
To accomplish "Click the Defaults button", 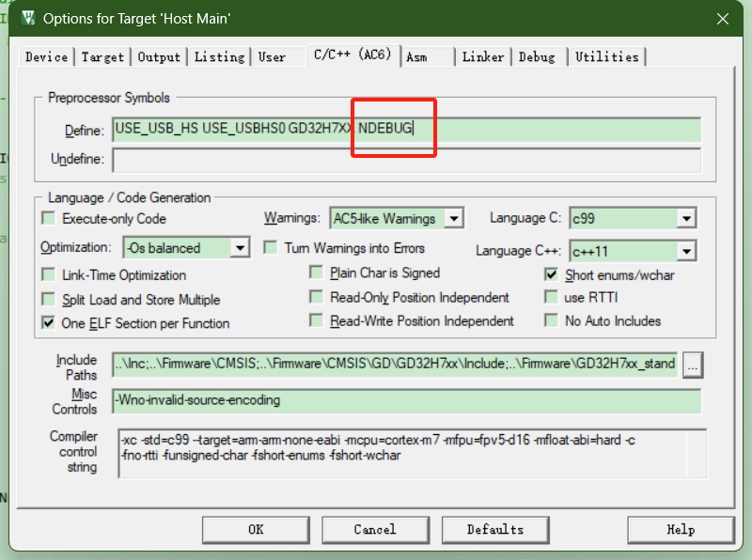I will (495, 529).
